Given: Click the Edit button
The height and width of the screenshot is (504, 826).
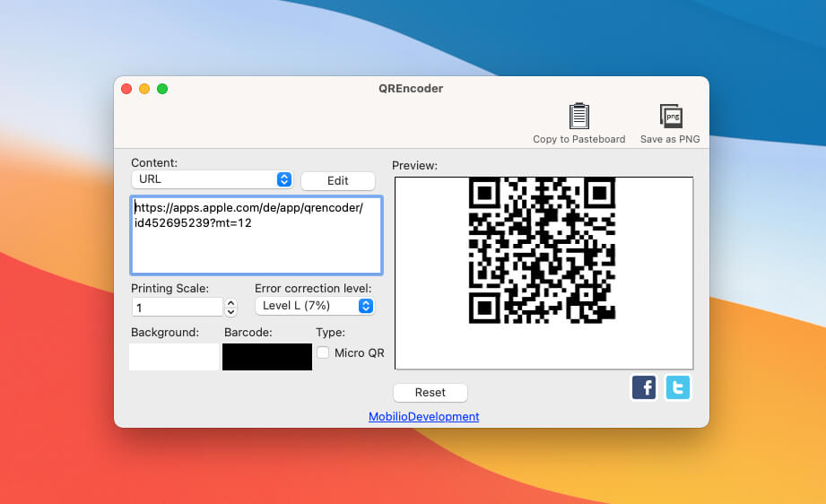Looking at the screenshot, I should tap(338, 180).
